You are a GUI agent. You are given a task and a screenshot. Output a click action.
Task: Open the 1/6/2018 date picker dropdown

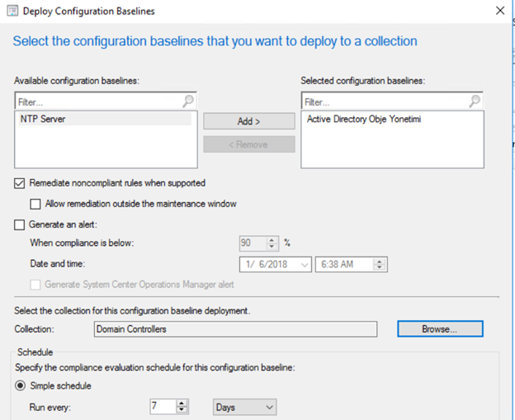pyautogui.click(x=305, y=265)
